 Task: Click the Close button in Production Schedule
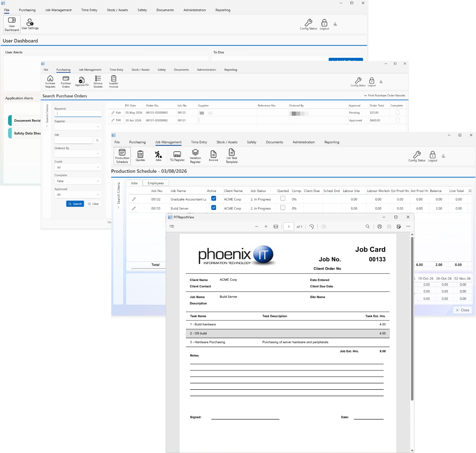[462, 310]
